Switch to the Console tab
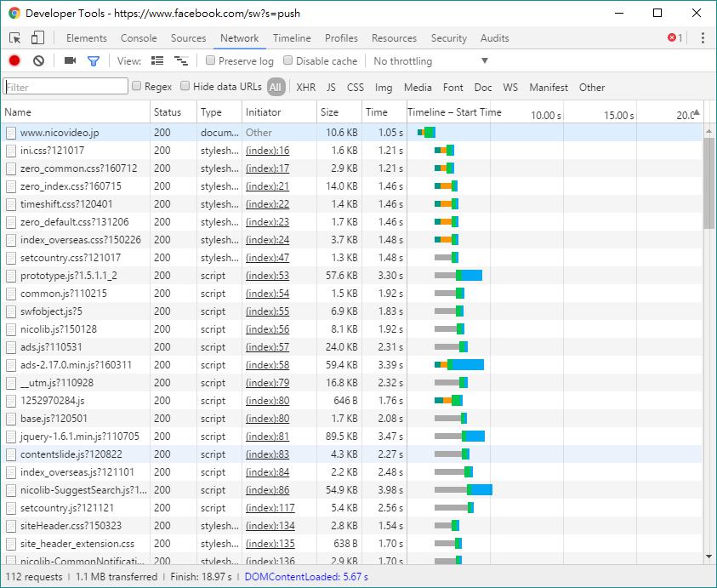Screen dimensions: 717x588 [x=139, y=38]
